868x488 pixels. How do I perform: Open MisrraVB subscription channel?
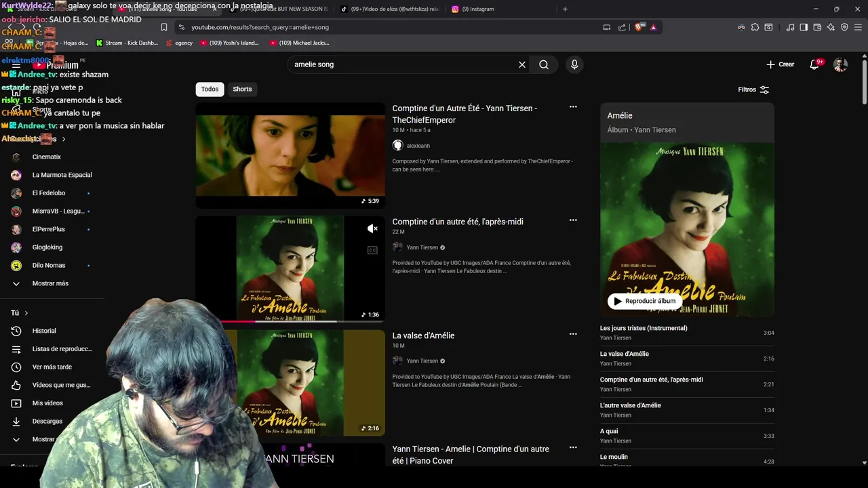pos(52,211)
